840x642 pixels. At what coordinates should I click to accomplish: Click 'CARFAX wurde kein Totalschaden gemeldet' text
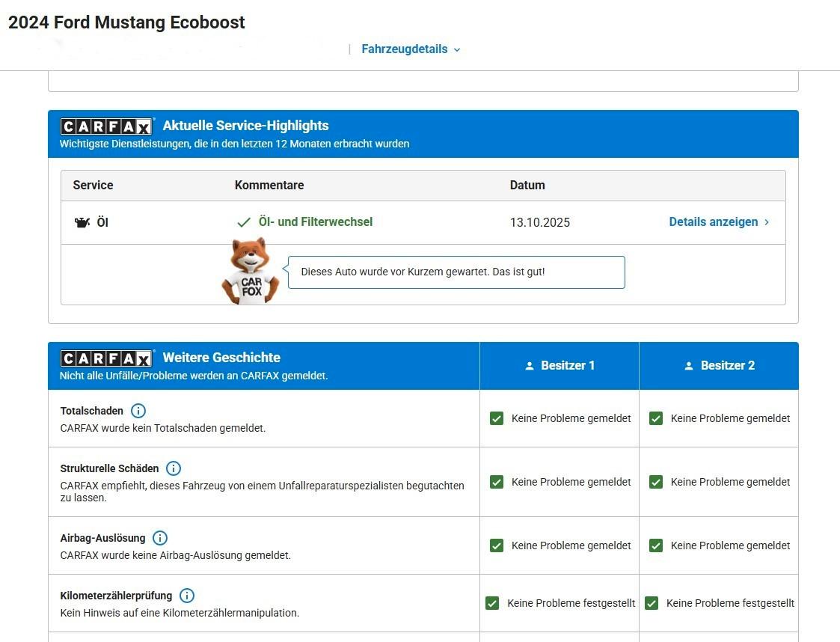pos(163,428)
